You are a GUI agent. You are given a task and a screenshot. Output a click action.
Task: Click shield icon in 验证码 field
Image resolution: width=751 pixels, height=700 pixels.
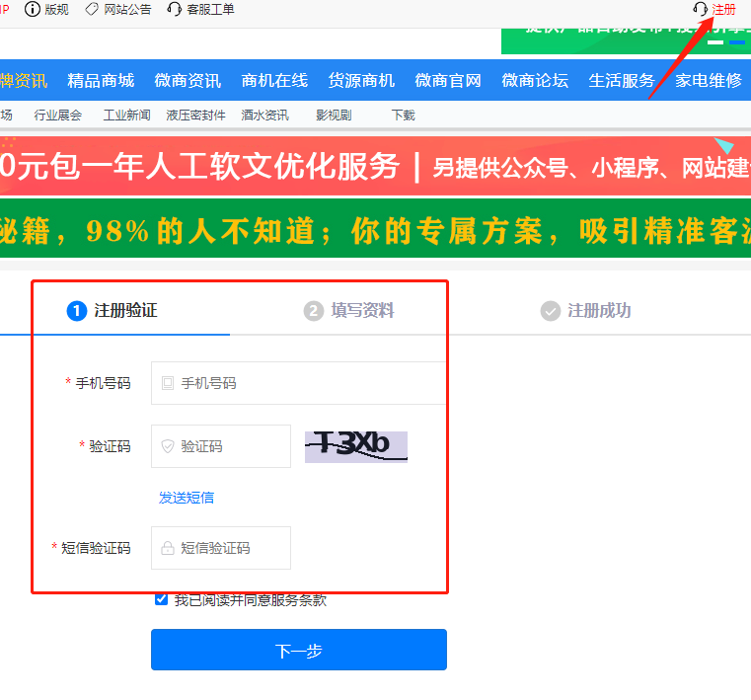click(168, 446)
